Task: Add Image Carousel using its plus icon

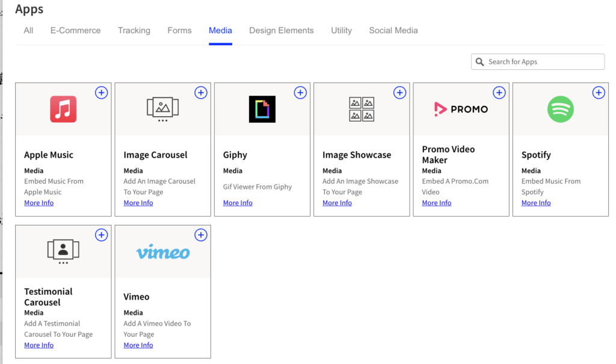Action: tap(201, 93)
